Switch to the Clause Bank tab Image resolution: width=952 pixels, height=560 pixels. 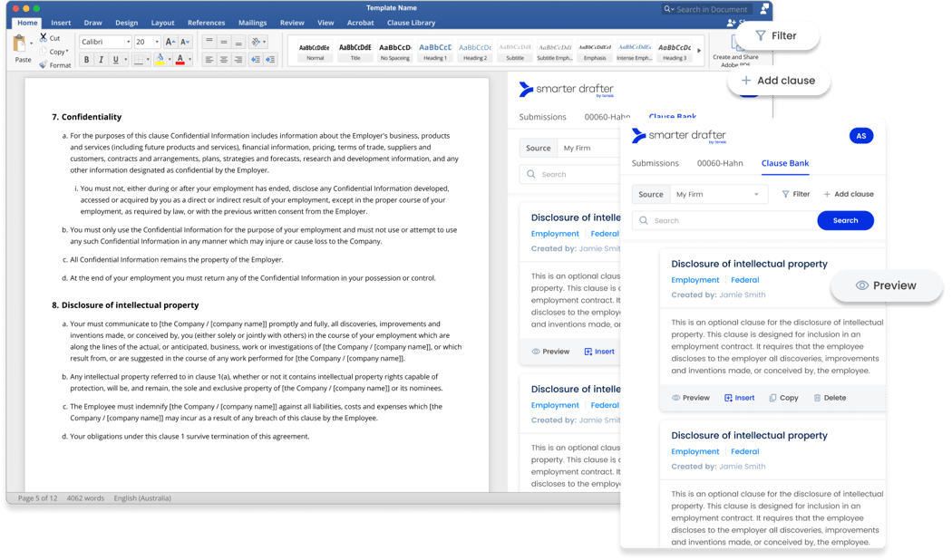click(784, 163)
